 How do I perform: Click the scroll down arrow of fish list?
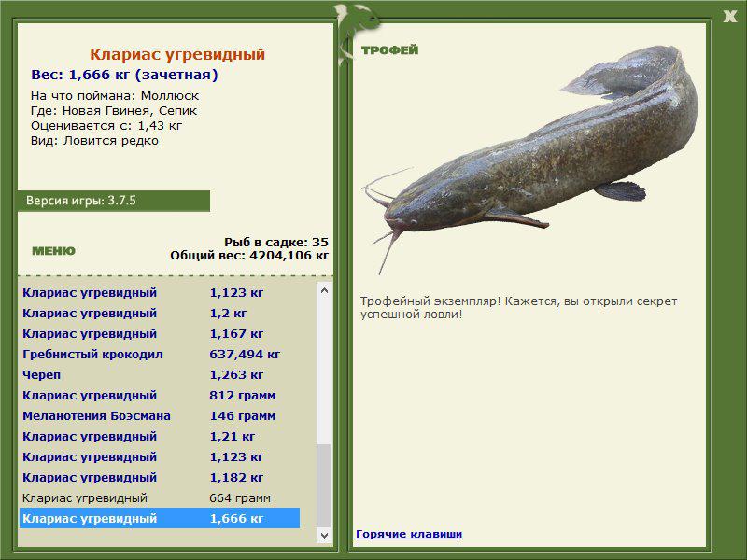pyautogui.click(x=324, y=535)
